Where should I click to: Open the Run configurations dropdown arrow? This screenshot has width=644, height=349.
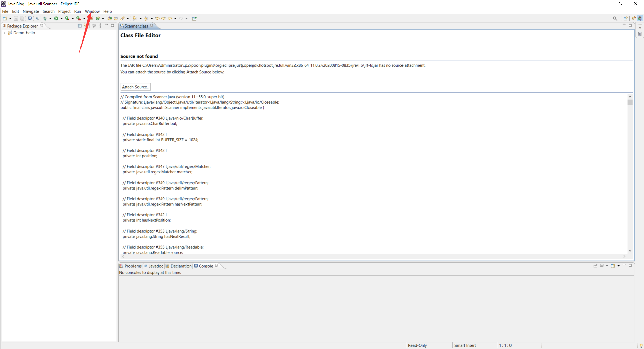[x=61, y=18]
